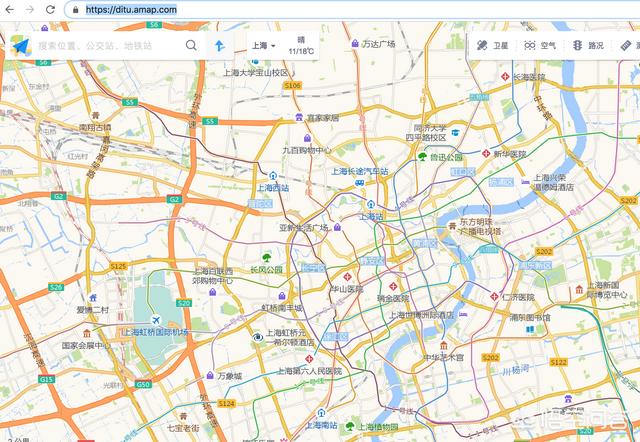Click the weather display showing 晴 11/18℃
The width and height of the screenshot is (640, 442).
pos(301,46)
